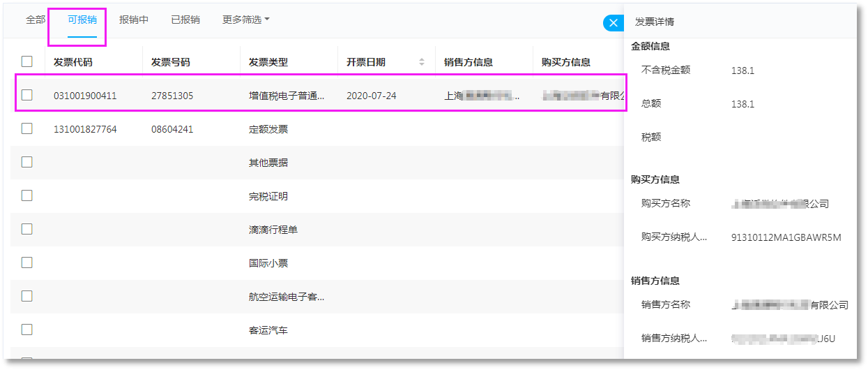Enable the checkbox for 国际小票 row
The height and width of the screenshot is (370, 868).
click(x=27, y=262)
